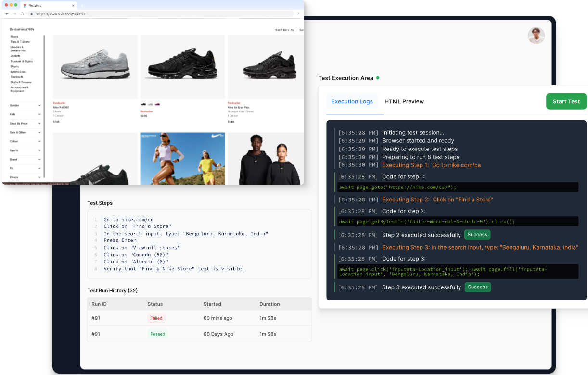Click the Hide Filters slider icon
The height and width of the screenshot is (375, 588).
point(292,30)
